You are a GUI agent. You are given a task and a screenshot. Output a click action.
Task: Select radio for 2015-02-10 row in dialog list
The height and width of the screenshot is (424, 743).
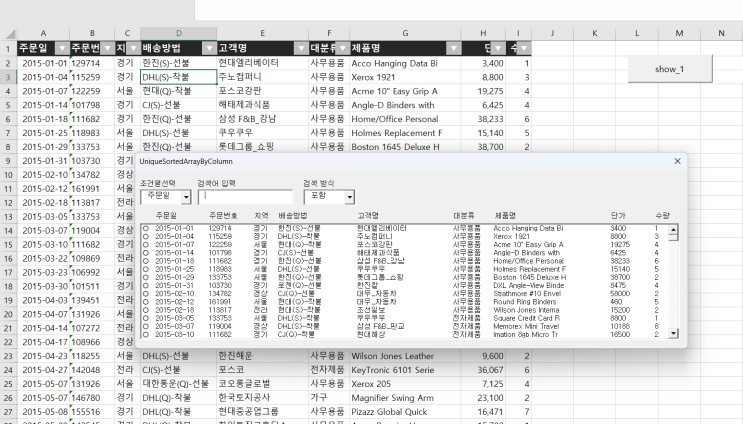pos(146,294)
